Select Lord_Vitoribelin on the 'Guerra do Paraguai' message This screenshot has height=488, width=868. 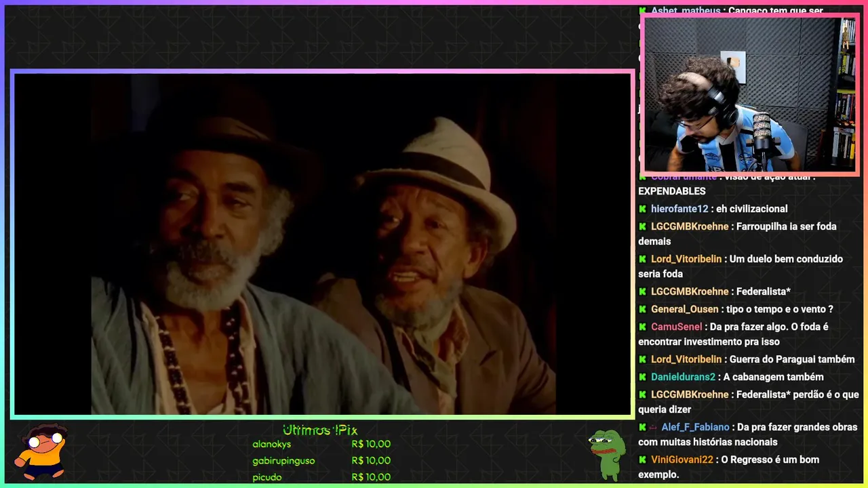[686, 359]
